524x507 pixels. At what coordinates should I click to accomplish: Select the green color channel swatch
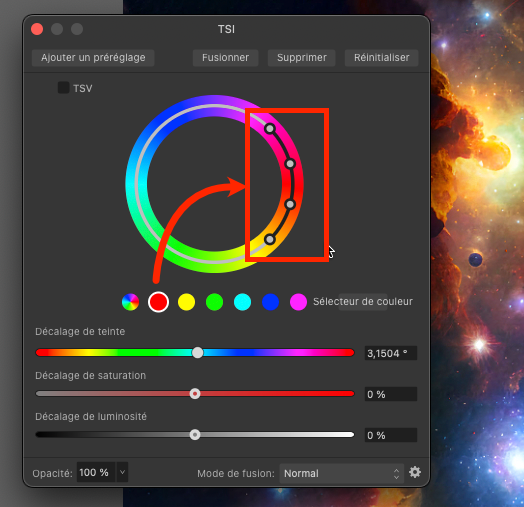215,302
